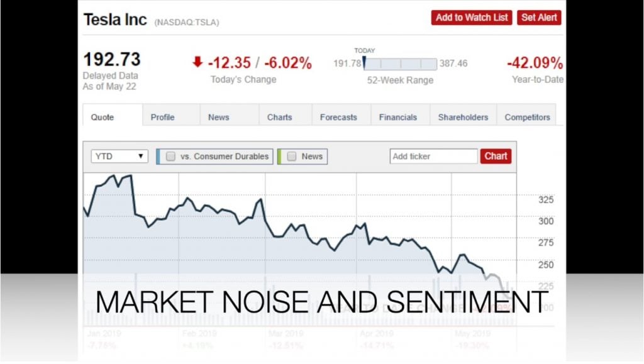Click the red down arrow beside today's change
The image size is (644, 364).
(197, 62)
